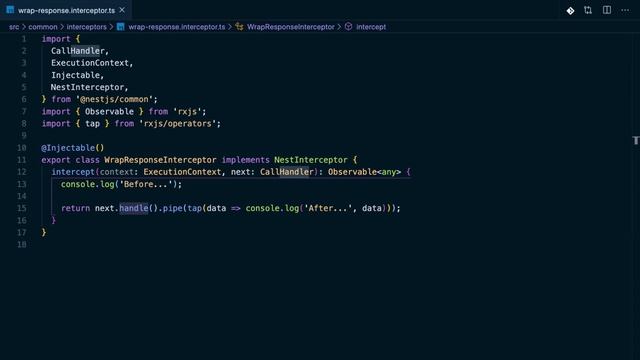The height and width of the screenshot is (360, 640).
Task: Click line number 1 in gutter
Action: tap(24, 39)
